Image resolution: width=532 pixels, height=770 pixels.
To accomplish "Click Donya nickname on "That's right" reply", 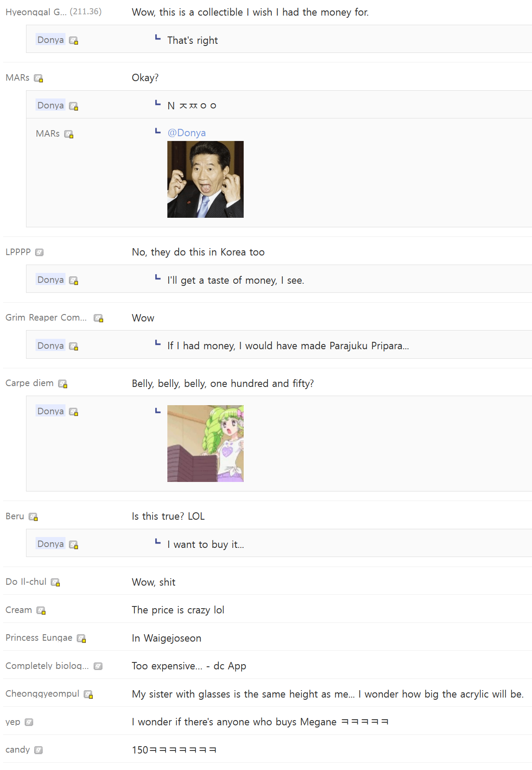I will (x=51, y=39).
